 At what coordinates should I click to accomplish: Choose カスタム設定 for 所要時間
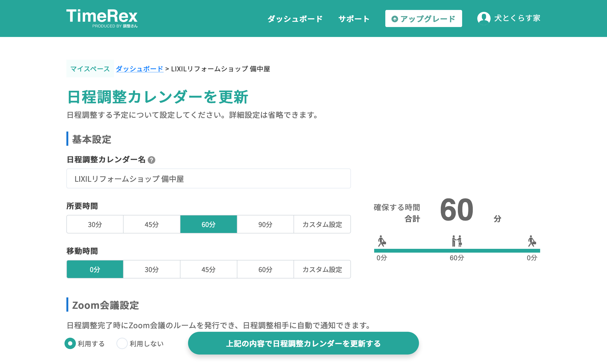(322, 224)
